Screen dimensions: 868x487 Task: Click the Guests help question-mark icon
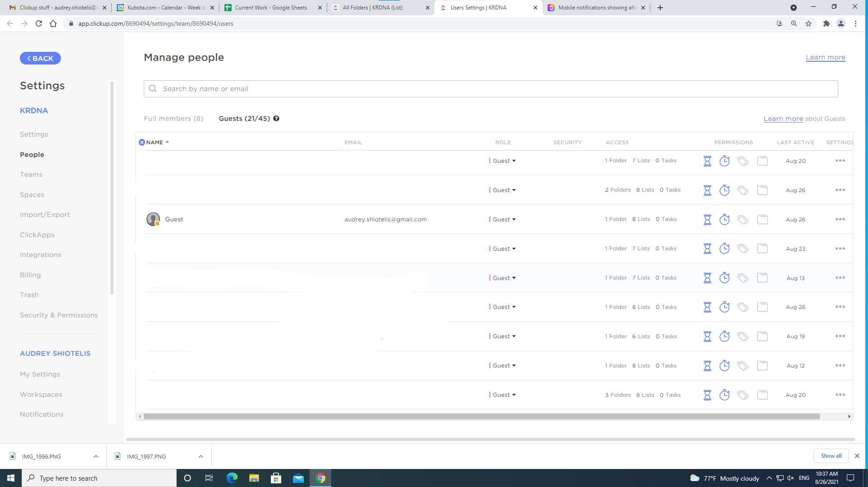[276, 119]
